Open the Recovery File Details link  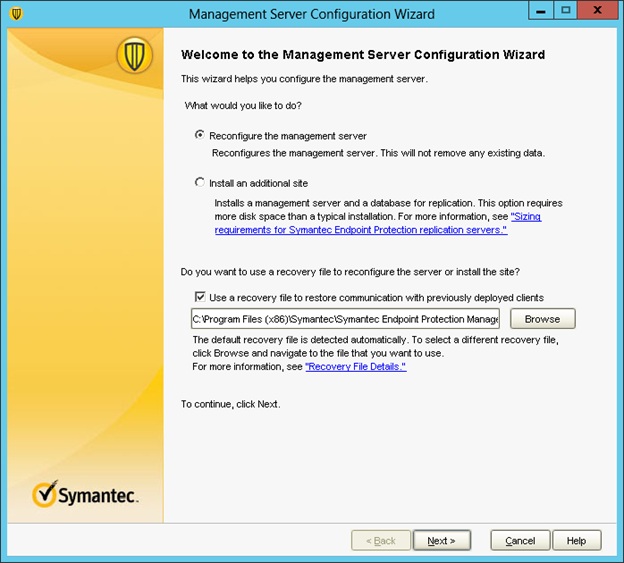click(x=355, y=367)
